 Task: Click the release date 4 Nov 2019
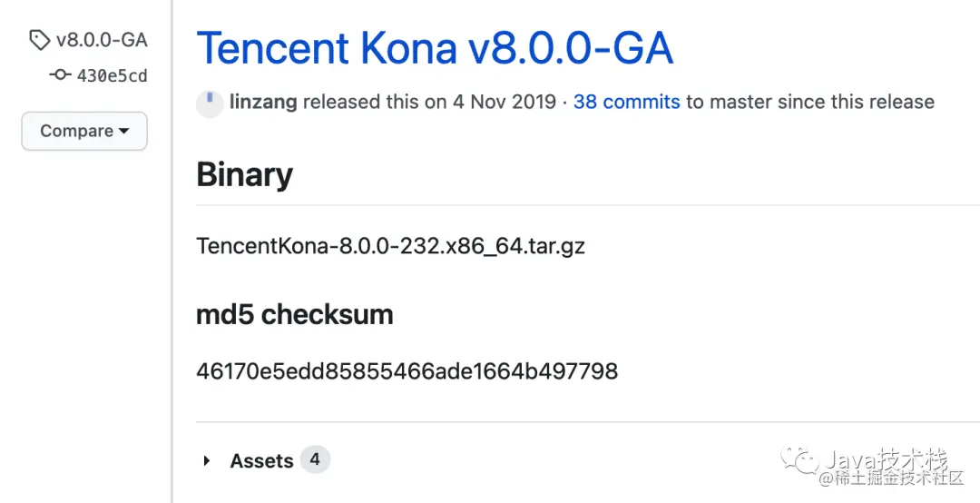505,102
